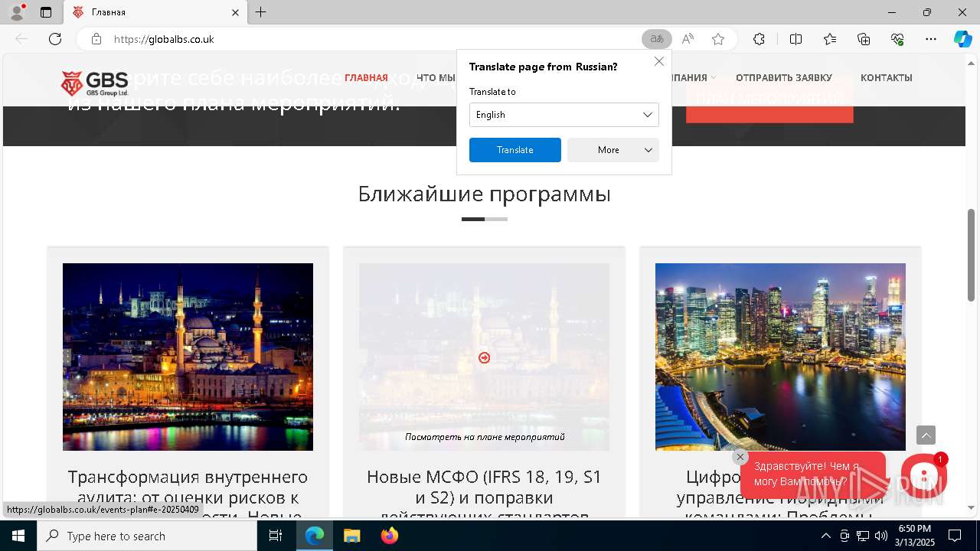The width and height of the screenshot is (980, 551).
Task: Expand the More options dropdown
Action: (613, 150)
